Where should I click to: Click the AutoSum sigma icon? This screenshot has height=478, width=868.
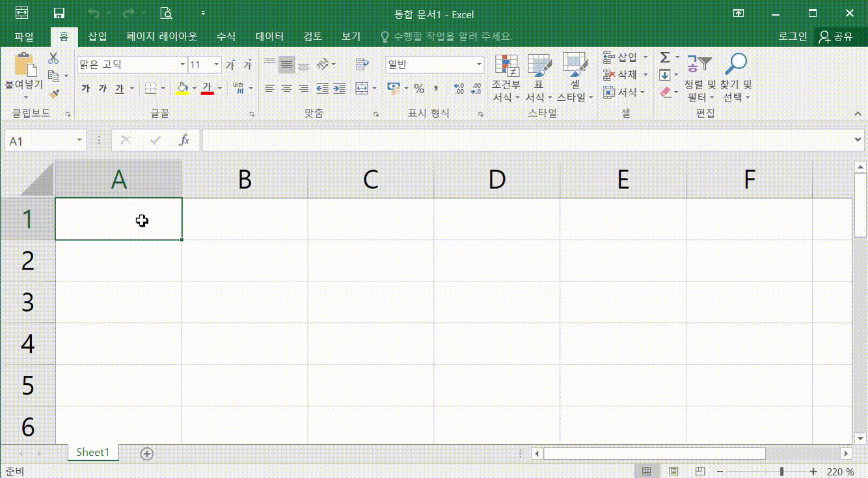[665, 58]
